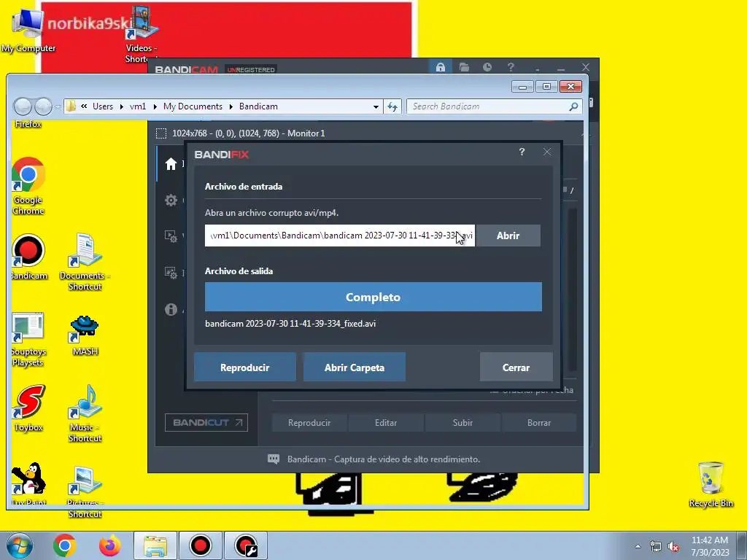
Task: Switch to BandiFix taskbar button
Action: coord(245,545)
